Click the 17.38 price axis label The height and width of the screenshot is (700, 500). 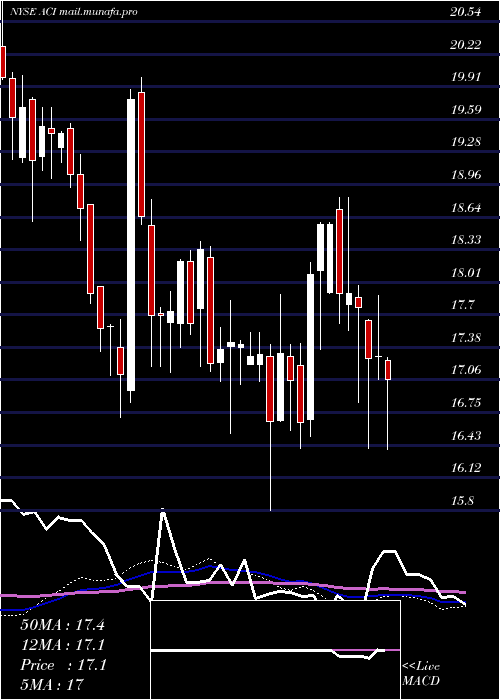pos(466,338)
